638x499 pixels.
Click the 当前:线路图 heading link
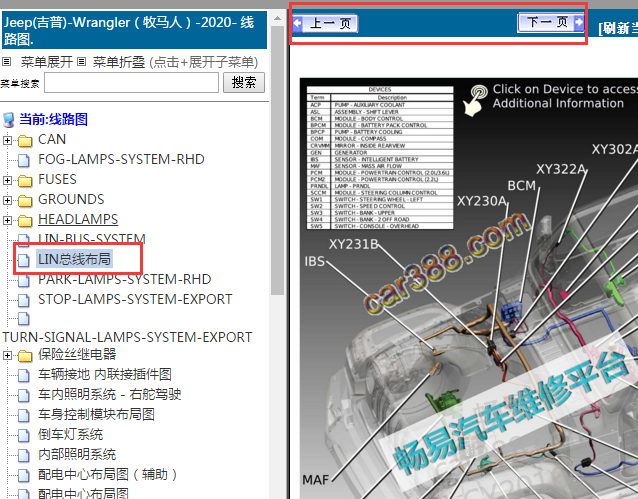[x=53, y=120]
